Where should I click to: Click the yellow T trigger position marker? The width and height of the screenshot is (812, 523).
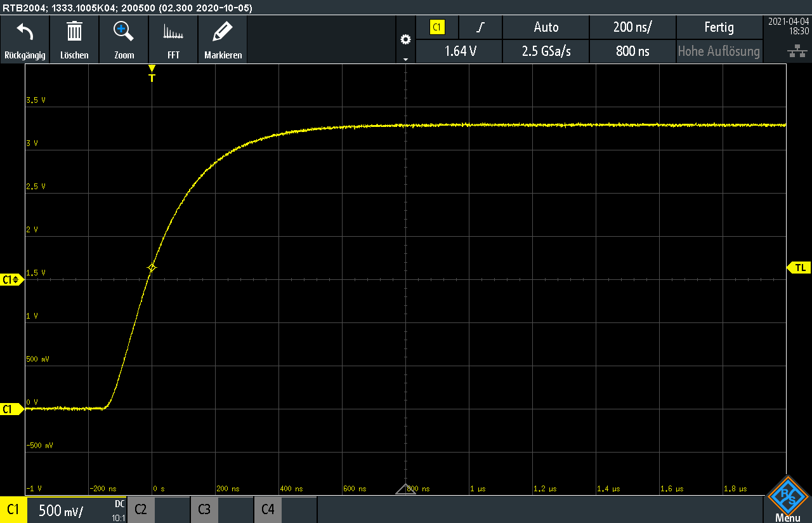click(x=152, y=74)
